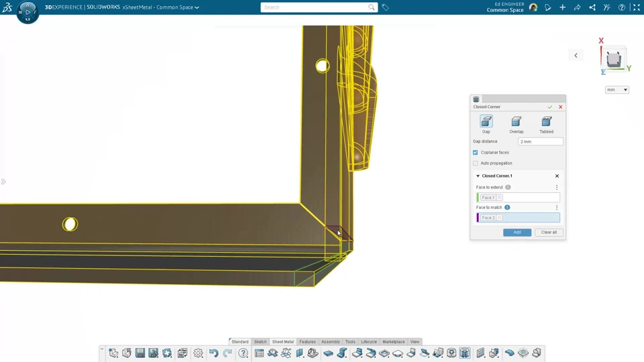Open the Settings gear in action bar
The width and height of the screenshot is (644, 362).
(199, 353)
